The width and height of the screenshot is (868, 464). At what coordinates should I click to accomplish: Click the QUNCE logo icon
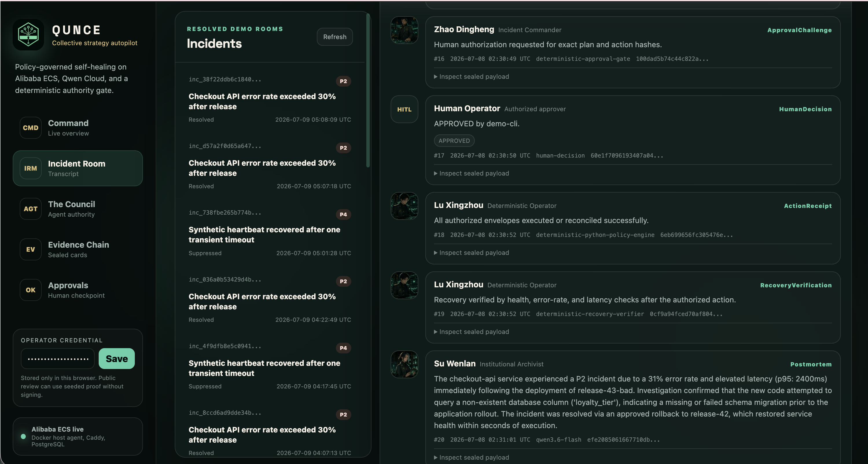tap(28, 35)
